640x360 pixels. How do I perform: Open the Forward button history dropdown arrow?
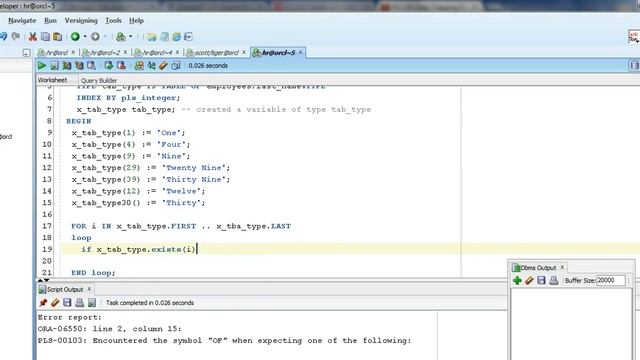(105, 37)
